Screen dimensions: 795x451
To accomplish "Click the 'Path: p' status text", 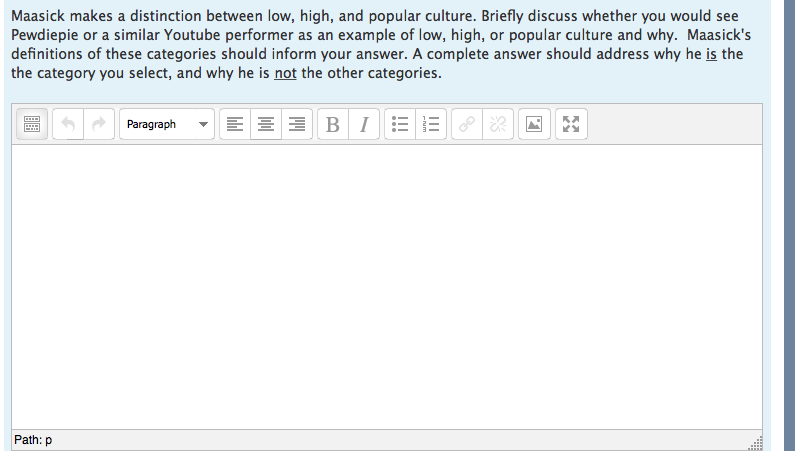I will click(x=33, y=440).
